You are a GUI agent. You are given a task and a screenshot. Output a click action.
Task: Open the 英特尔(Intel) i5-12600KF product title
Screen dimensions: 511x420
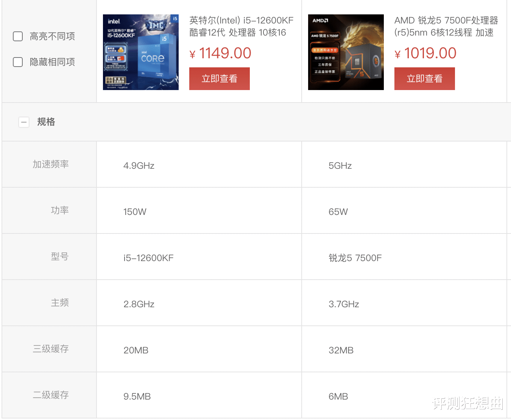click(241, 26)
